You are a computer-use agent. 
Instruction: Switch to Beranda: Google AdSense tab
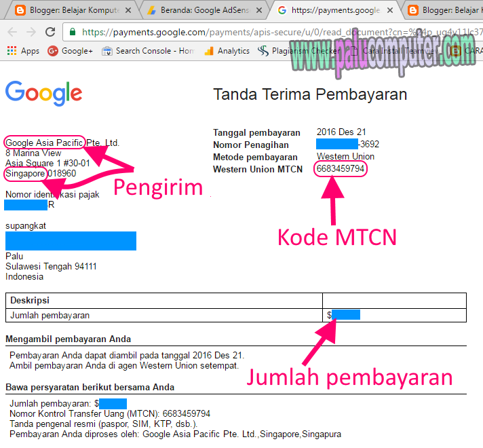point(204,10)
